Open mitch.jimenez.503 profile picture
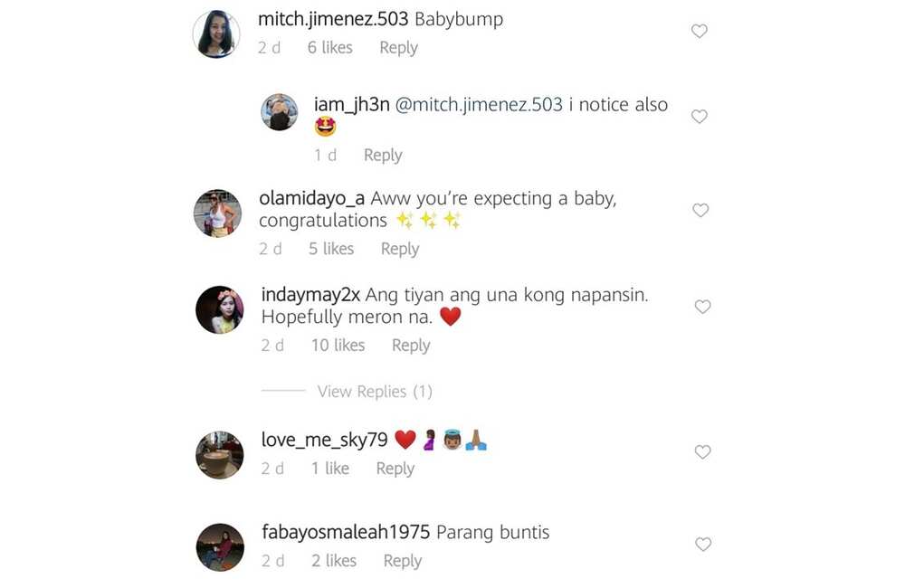Screen dimensions: 905x588 pos(216,34)
